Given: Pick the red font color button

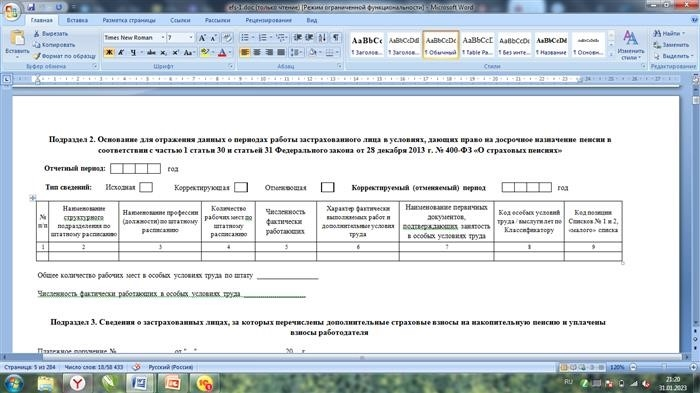Looking at the screenshot, I should pyautogui.click(x=222, y=53).
